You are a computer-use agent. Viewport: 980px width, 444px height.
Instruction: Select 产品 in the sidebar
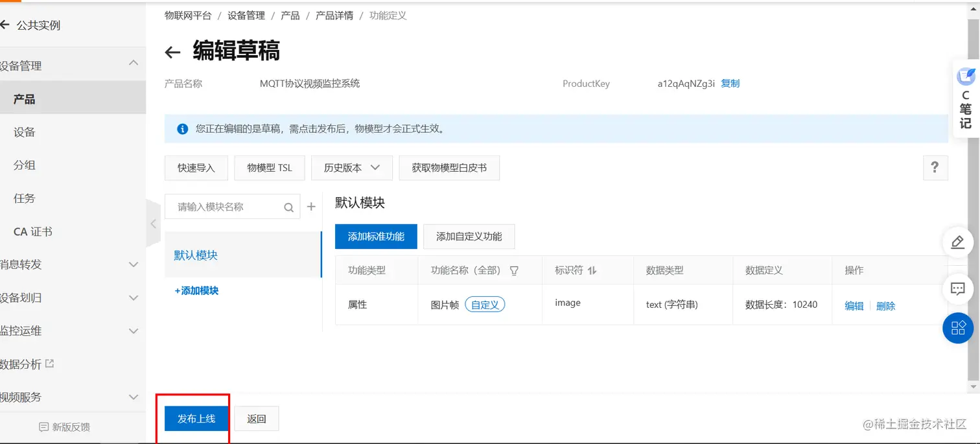73,99
